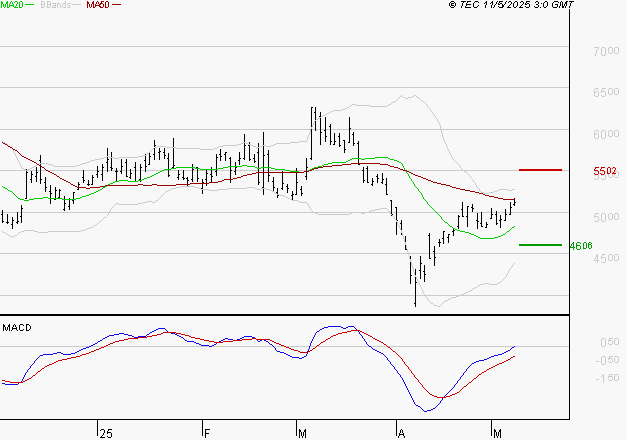Toggle the MA60 legend entry
627x440 pixels.
coord(97,6)
